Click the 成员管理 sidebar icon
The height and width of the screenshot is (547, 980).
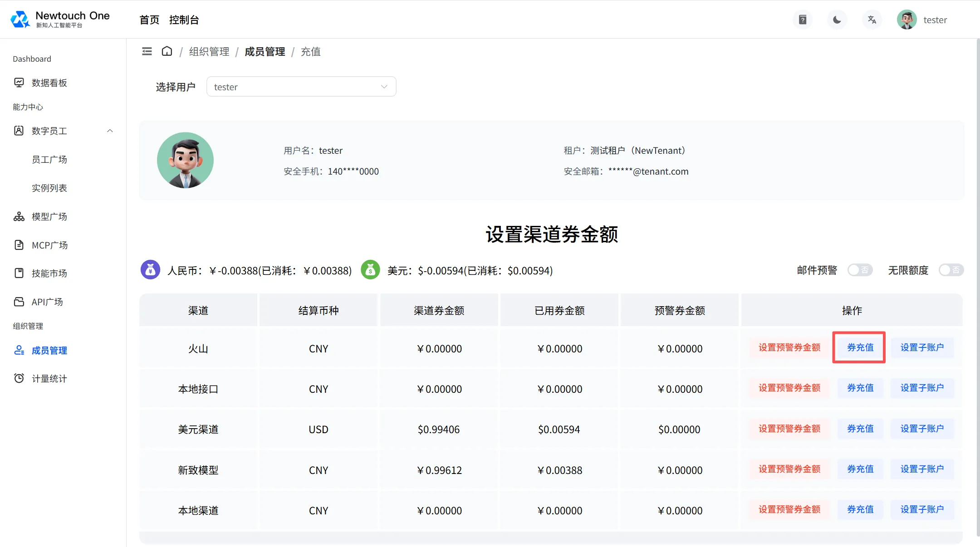[x=19, y=350]
